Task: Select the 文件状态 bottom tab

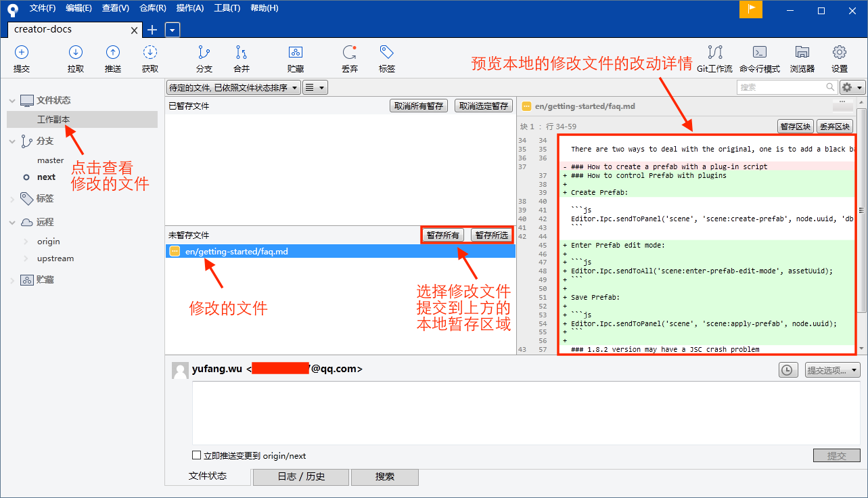Action: click(208, 476)
